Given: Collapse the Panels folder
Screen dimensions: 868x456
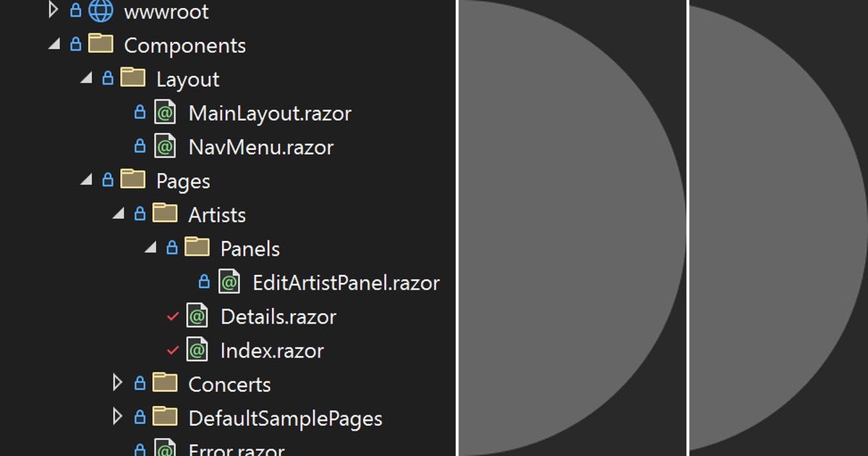Looking at the screenshot, I should click(x=150, y=248).
